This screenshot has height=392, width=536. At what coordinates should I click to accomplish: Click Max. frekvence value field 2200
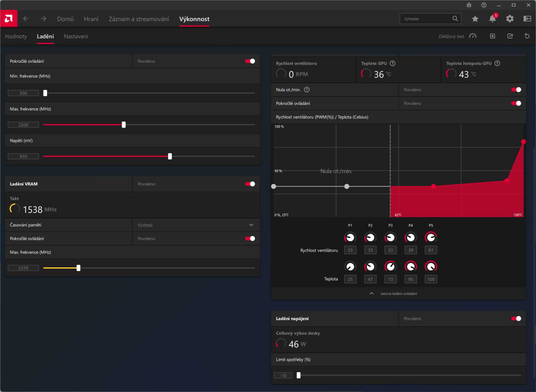click(x=23, y=125)
